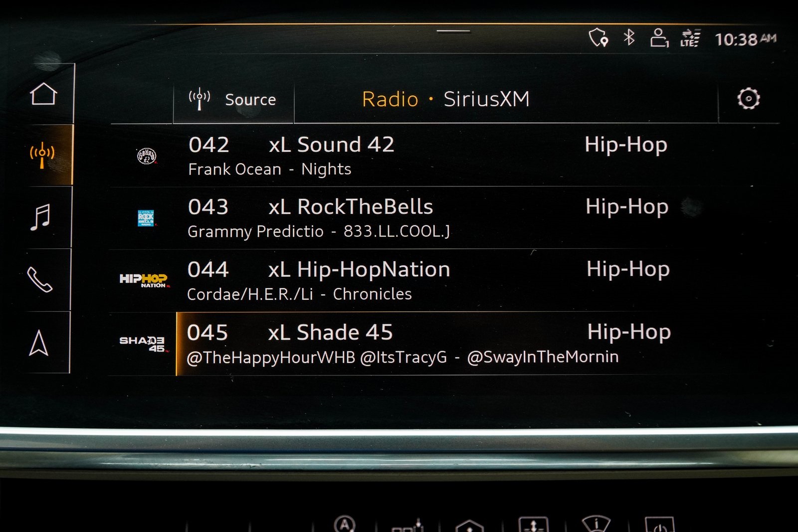Tap the LTE data connection icon
798x532 pixels.
690,38
